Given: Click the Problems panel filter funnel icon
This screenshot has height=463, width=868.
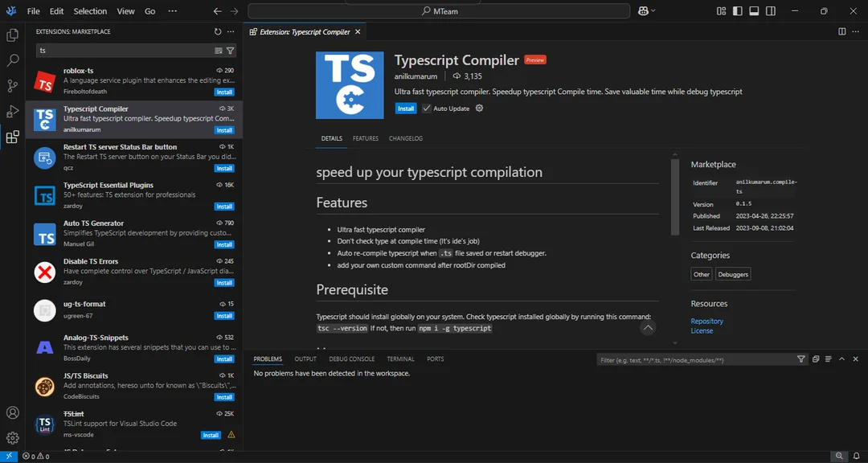Looking at the screenshot, I should pos(801,359).
